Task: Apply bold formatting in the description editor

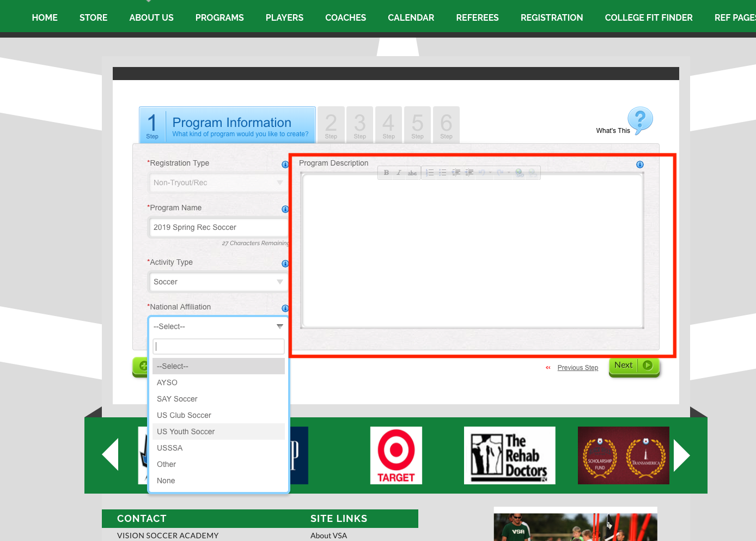Action: [386, 172]
